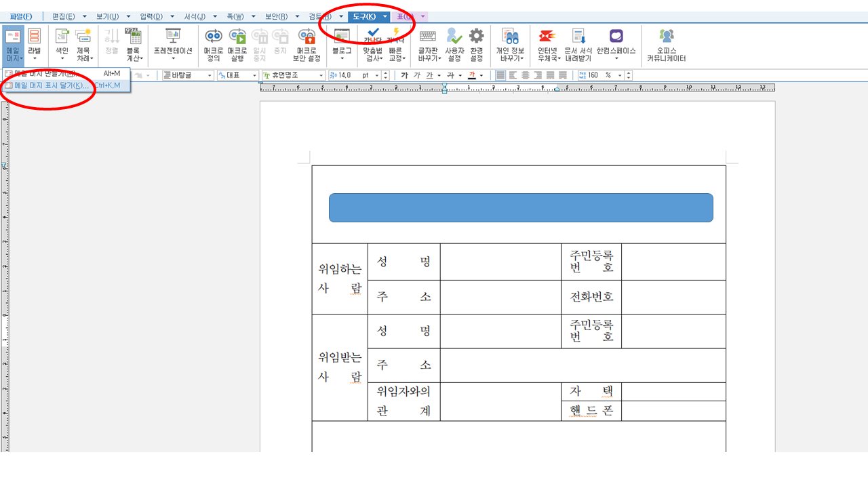Select center paragraph alignment
This screenshot has height=488, width=868.
tap(525, 75)
